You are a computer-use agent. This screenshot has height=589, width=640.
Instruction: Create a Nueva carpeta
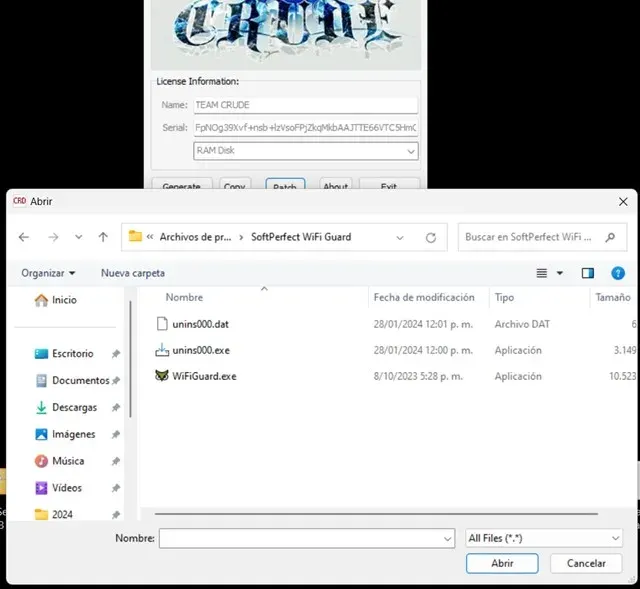coord(133,273)
